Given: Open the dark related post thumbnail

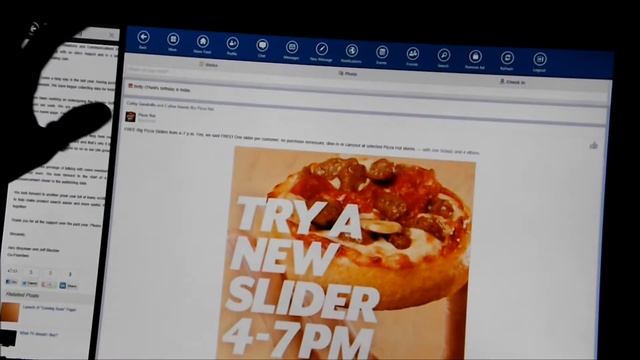Looking at the screenshot, I should tap(8, 338).
